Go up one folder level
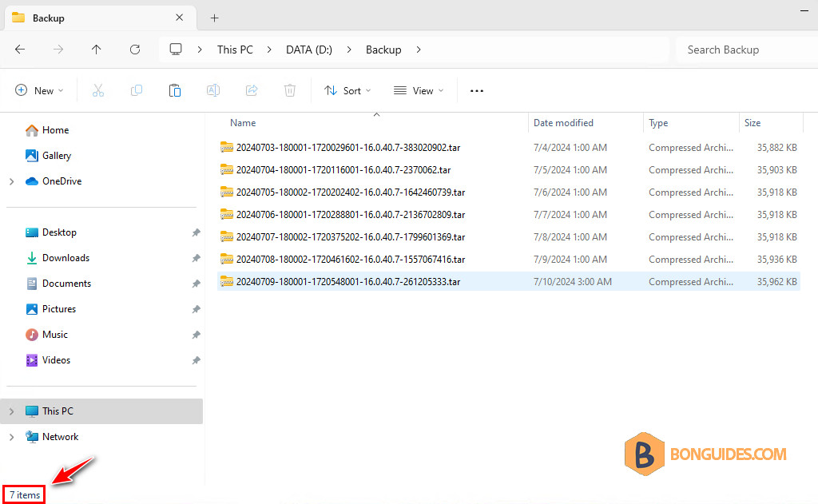Image resolution: width=818 pixels, height=504 pixels. [x=97, y=50]
